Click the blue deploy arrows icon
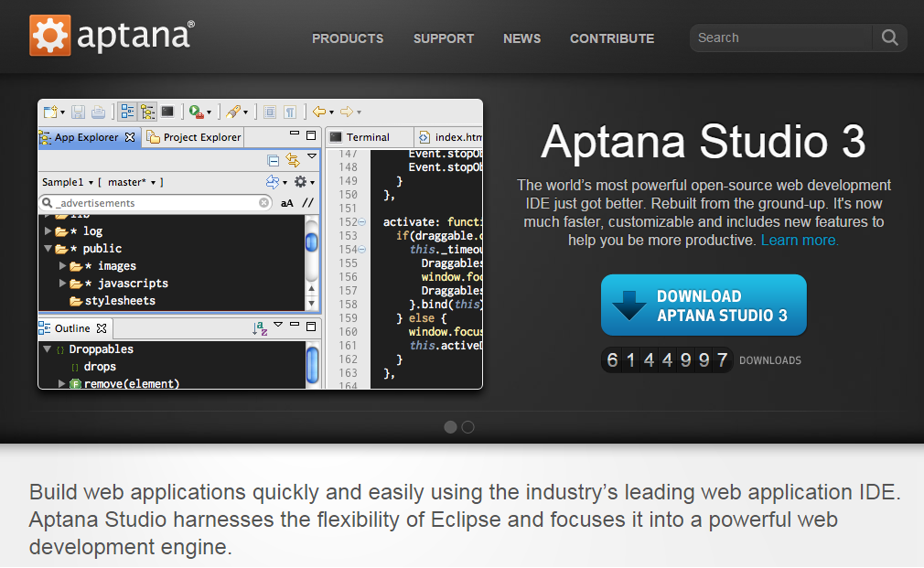The width and height of the screenshot is (924, 568). tap(273, 182)
